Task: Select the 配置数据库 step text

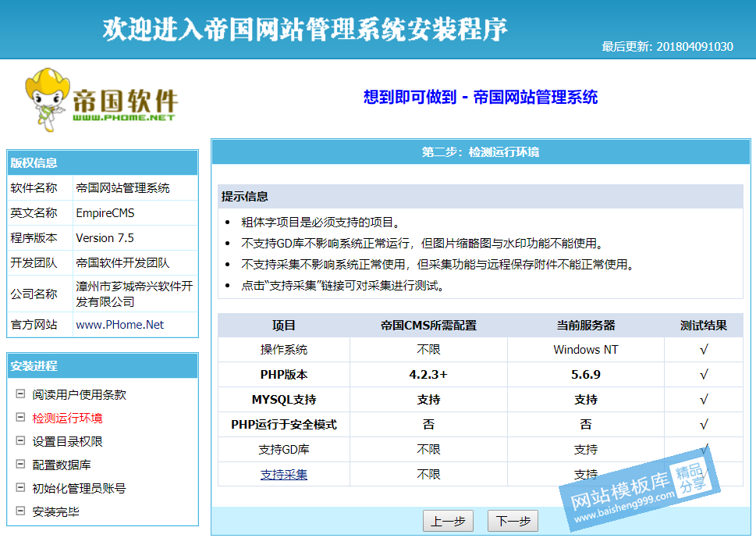Action: click(61, 465)
